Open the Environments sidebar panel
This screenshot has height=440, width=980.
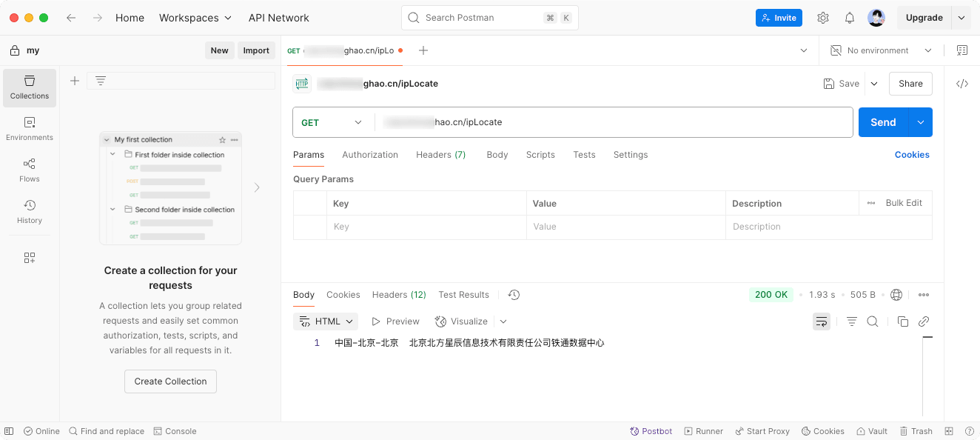click(30, 129)
